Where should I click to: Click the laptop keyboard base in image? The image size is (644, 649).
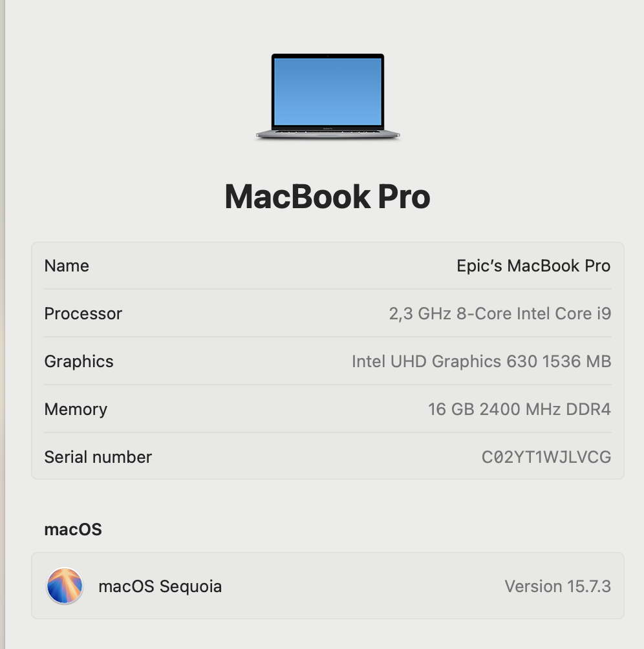pyautogui.click(x=328, y=134)
